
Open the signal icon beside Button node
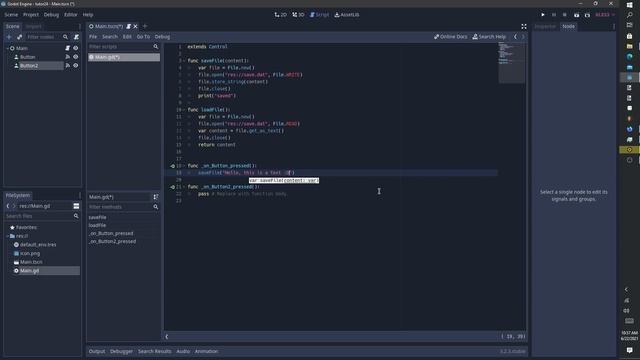coord(67,57)
